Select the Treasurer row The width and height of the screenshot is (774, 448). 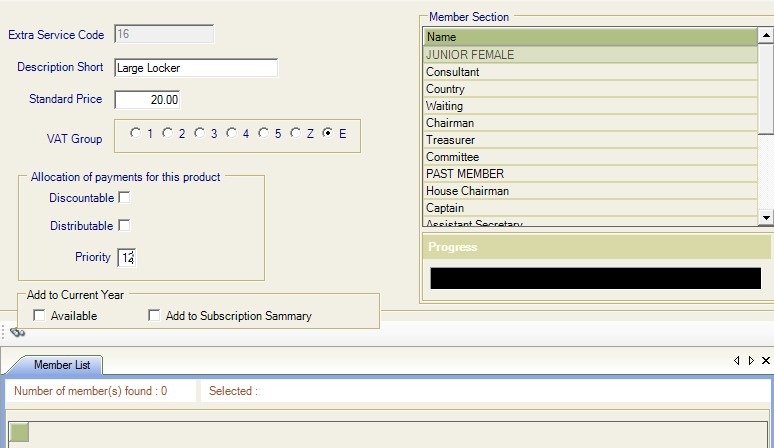pos(590,140)
